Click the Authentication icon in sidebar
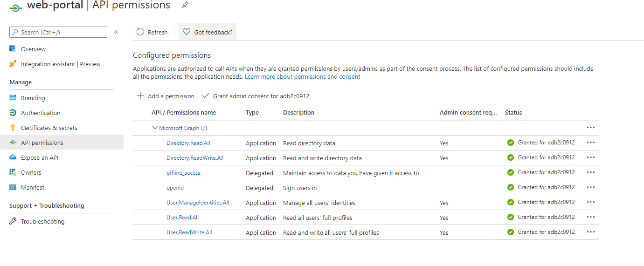 point(13,113)
